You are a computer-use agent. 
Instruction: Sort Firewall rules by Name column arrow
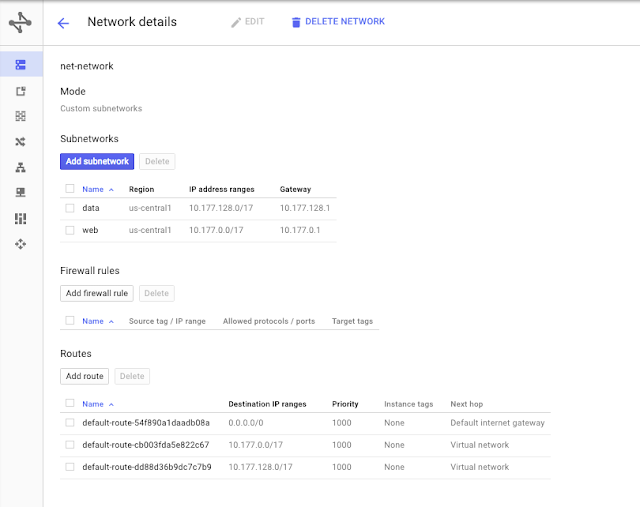[x=111, y=322]
